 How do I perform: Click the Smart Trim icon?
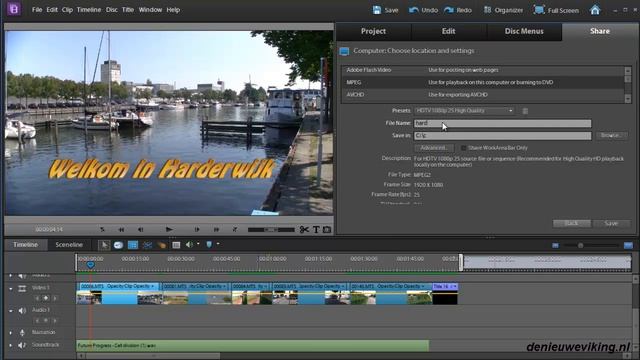click(x=147, y=245)
